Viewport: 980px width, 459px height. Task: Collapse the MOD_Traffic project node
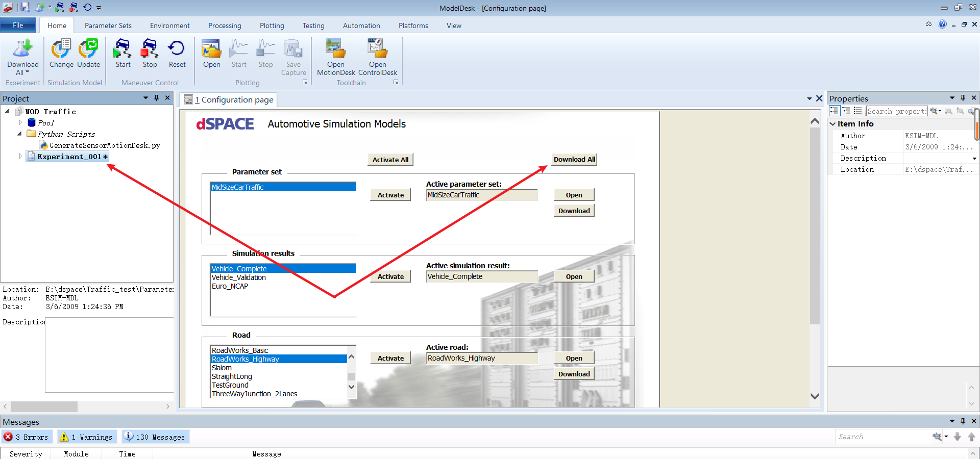(7, 111)
